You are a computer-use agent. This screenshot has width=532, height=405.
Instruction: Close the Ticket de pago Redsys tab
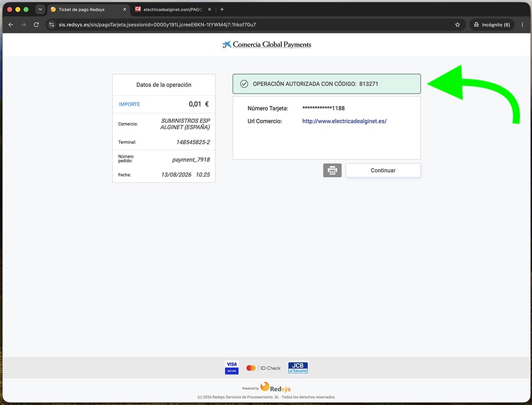[x=125, y=10]
